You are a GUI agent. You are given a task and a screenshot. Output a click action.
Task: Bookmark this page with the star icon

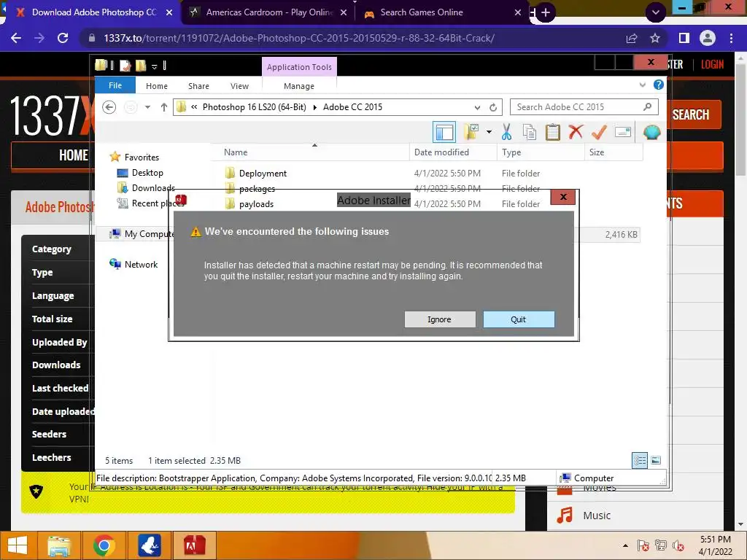(x=655, y=38)
